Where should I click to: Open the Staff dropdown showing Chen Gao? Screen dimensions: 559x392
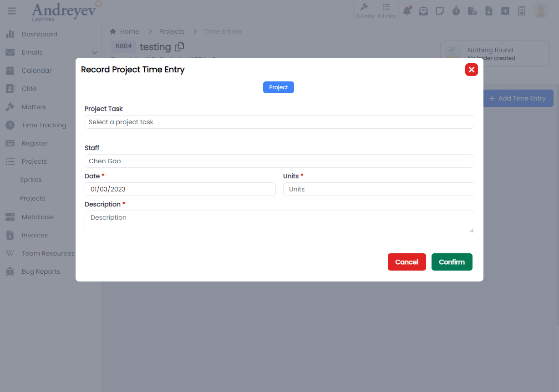click(x=279, y=161)
